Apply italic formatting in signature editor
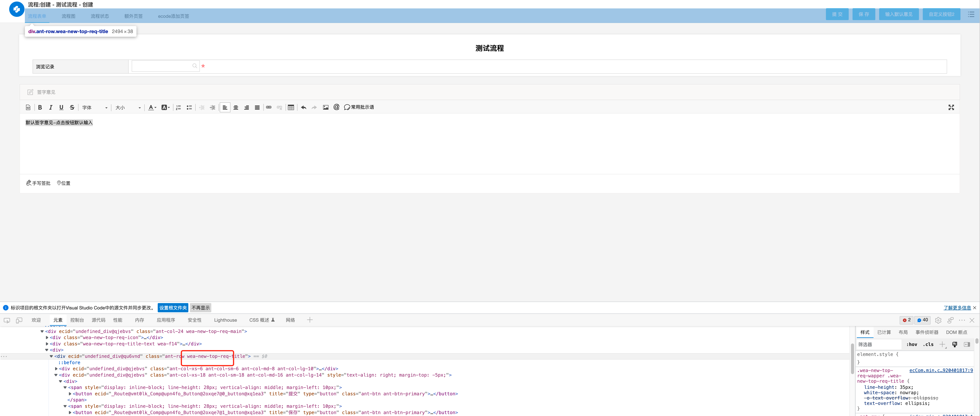980x416 pixels. 51,108
